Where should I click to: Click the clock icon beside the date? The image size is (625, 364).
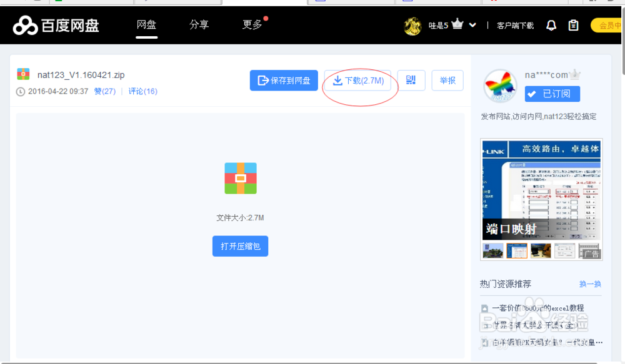21,92
